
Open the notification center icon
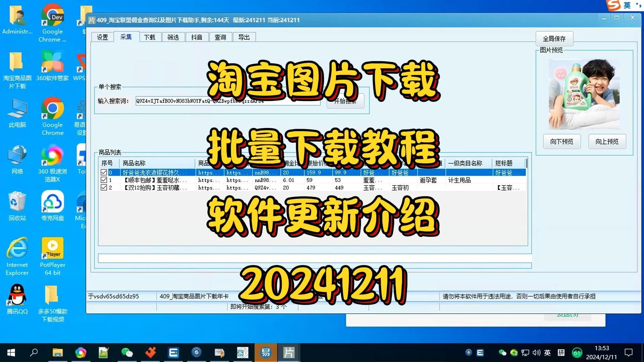[x=629, y=353]
